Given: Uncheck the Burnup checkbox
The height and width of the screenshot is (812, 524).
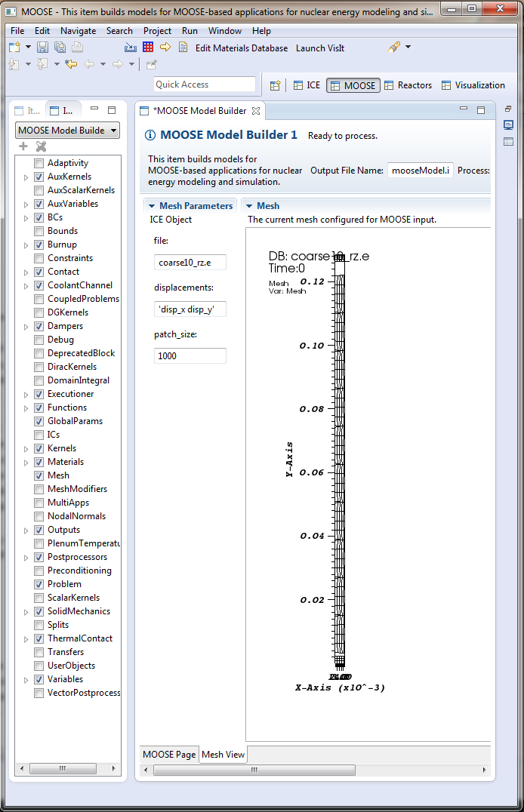Looking at the screenshot, I should coord(39,245).
